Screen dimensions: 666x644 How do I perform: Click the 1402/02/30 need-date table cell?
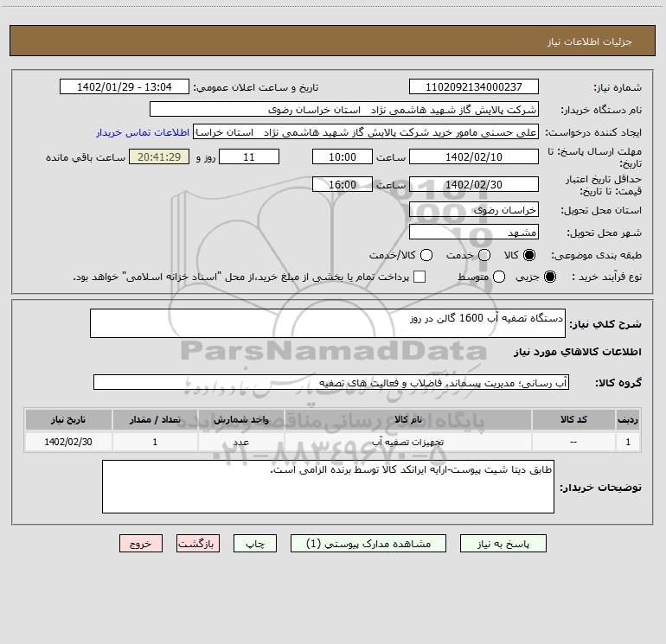click(68, 442)
